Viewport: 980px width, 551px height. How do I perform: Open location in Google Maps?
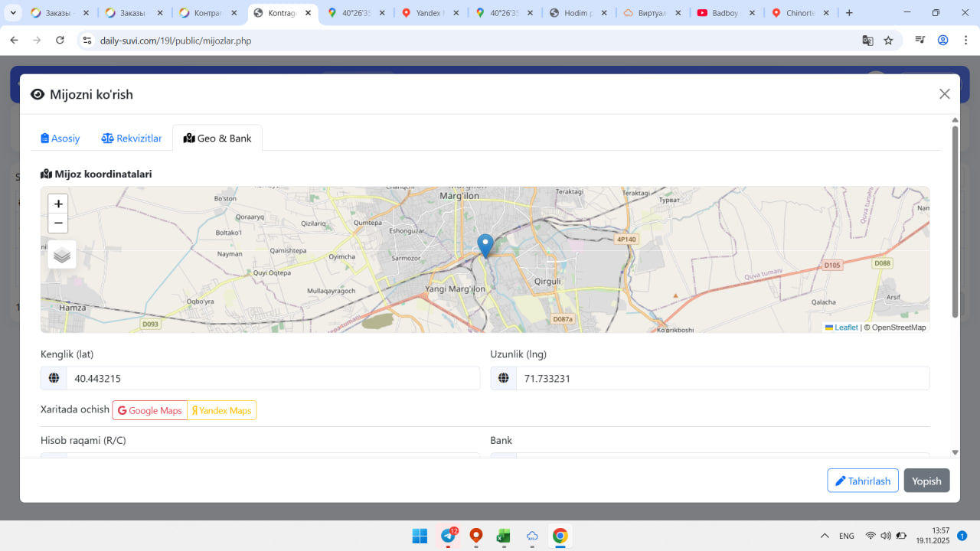coord(150,410)
